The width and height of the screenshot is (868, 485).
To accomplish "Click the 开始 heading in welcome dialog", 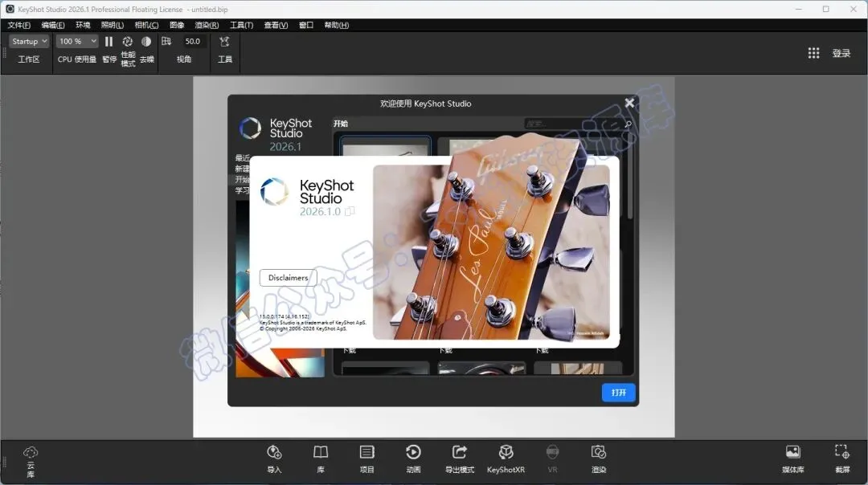I will point(341,124).
